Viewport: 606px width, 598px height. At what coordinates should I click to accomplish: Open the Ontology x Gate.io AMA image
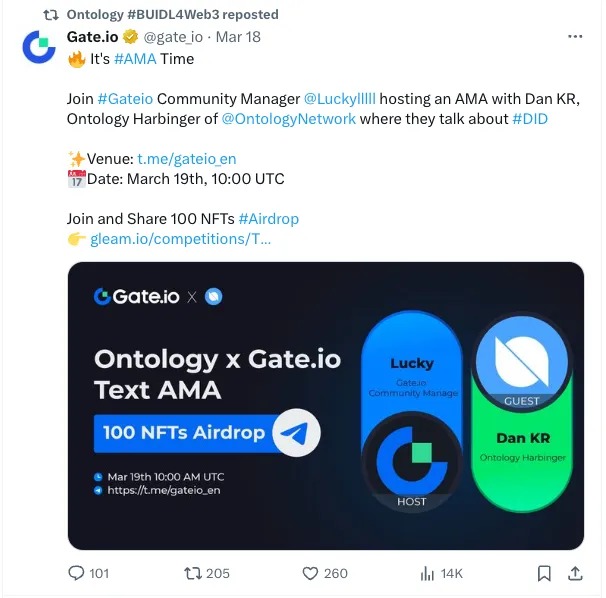(x=325, y=405)
